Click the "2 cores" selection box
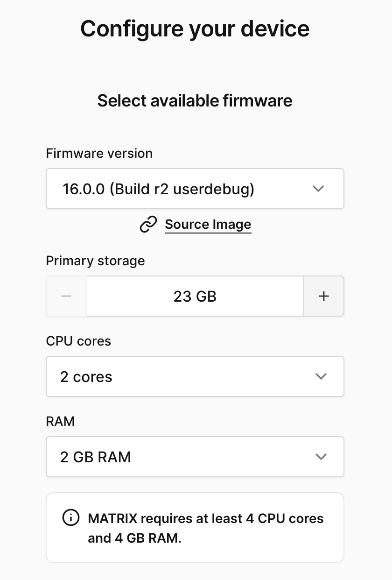Screen dimensions: 392x580 coord(195,376)
